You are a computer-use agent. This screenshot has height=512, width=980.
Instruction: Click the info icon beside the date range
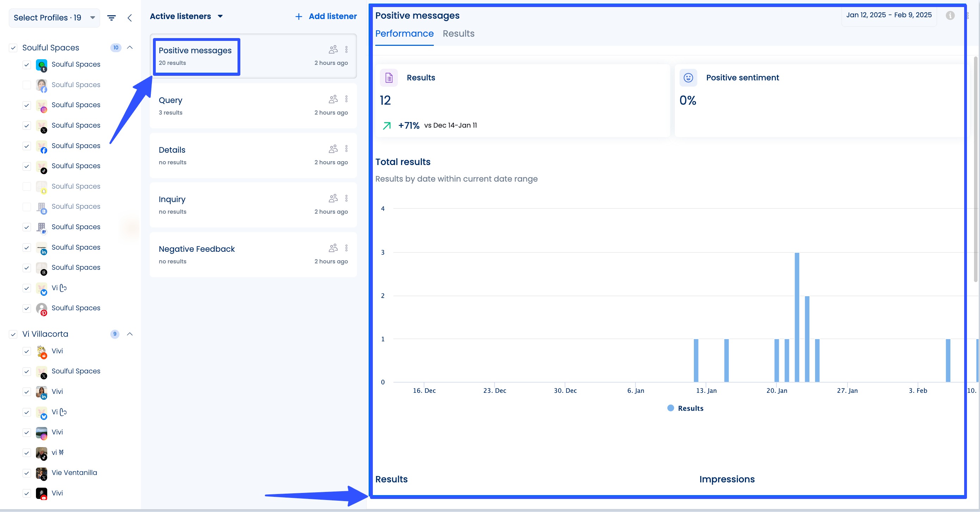click(950, 16)
